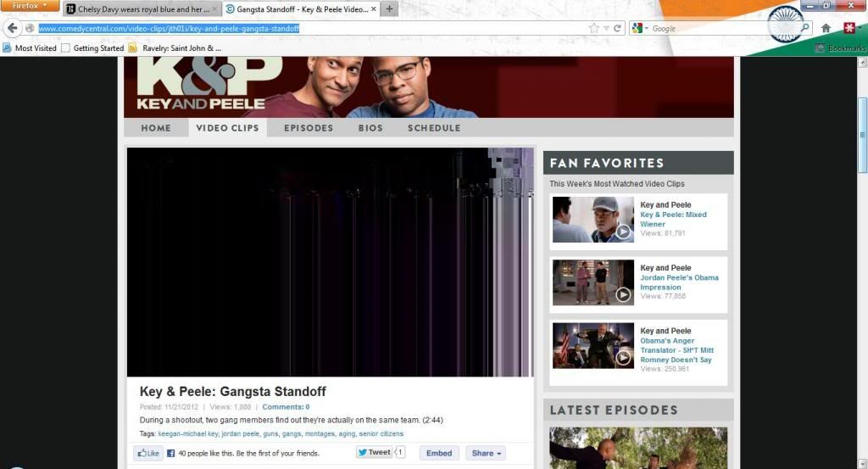Viewport: 868px width, 469px height.
Task: Select the Gangsta Standoff browser tab
Action: (x=301, y=8)
